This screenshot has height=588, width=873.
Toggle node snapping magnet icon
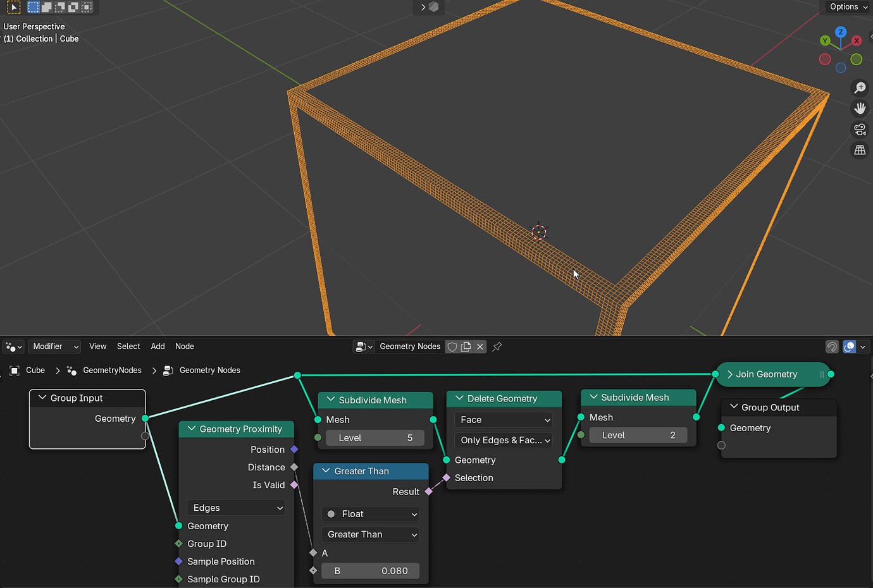[832, 346]
